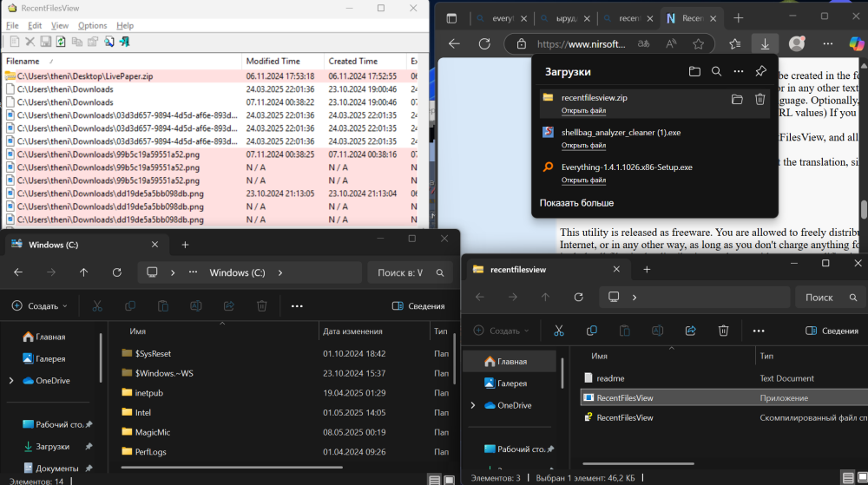Click Copy icon in recentfilesview Explorer toolbar
The width and height of the screenshot is (868, 485).
tap(591, 331)
